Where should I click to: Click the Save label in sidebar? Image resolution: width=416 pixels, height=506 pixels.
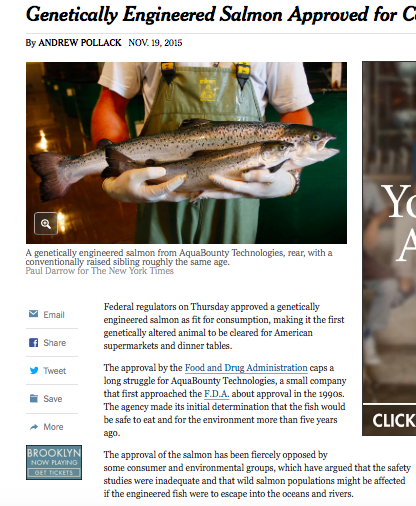(53, 399)
